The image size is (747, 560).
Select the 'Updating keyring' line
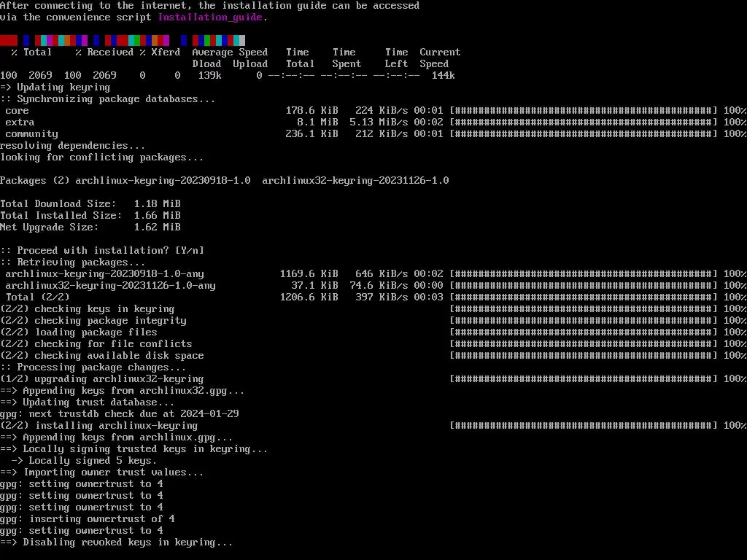55,87
